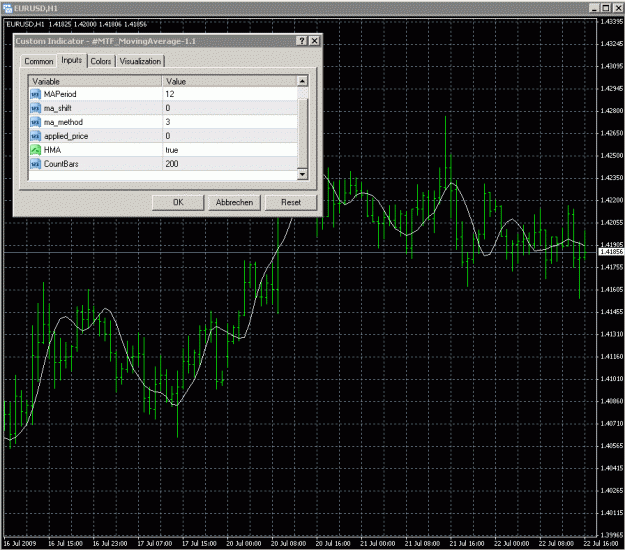
Task: Click the 22 Jul 08:00 time label
Action: pyautogui.click(x=556, y=543)
